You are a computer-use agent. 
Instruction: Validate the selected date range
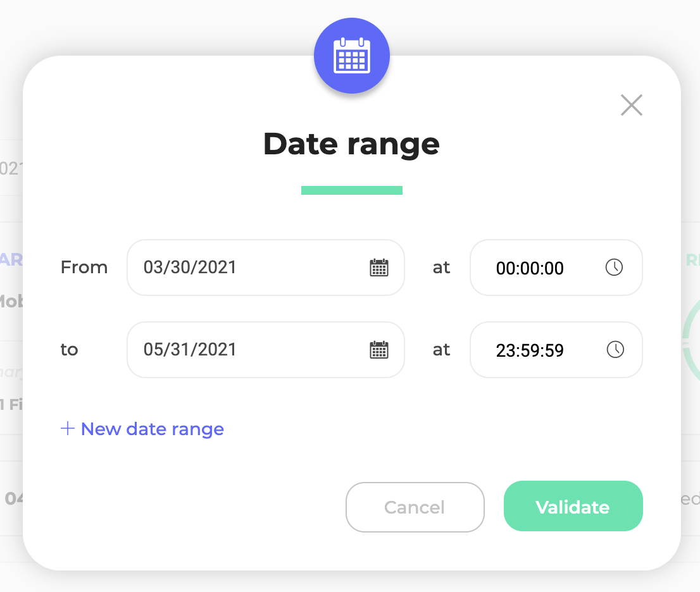(x=573, y=506)
